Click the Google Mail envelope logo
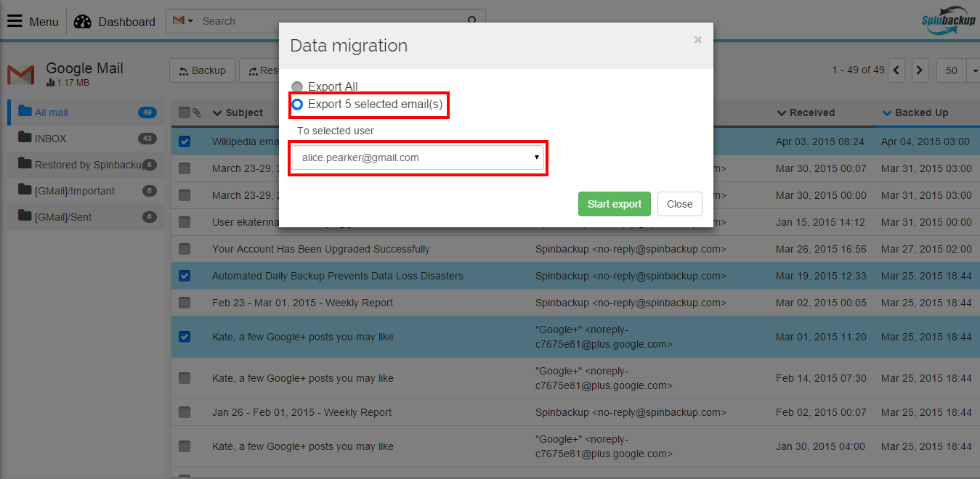Screen dimensions: 980x479 [21, 75]
